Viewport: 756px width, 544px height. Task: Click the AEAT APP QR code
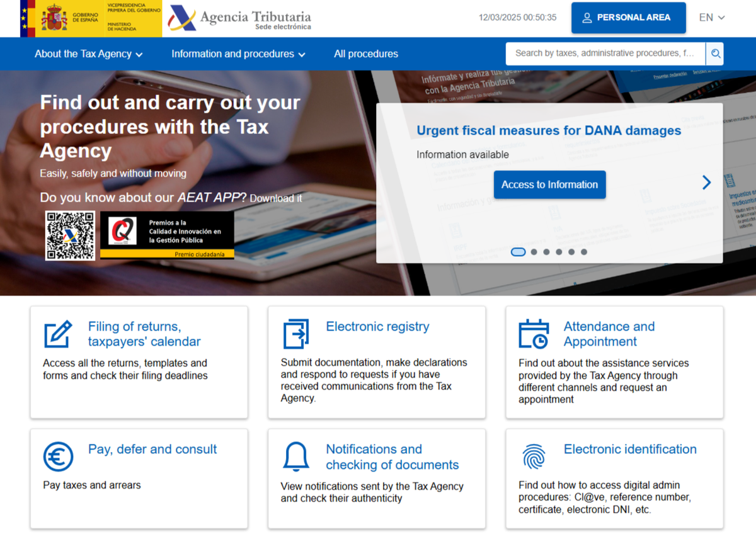point(71,235)
